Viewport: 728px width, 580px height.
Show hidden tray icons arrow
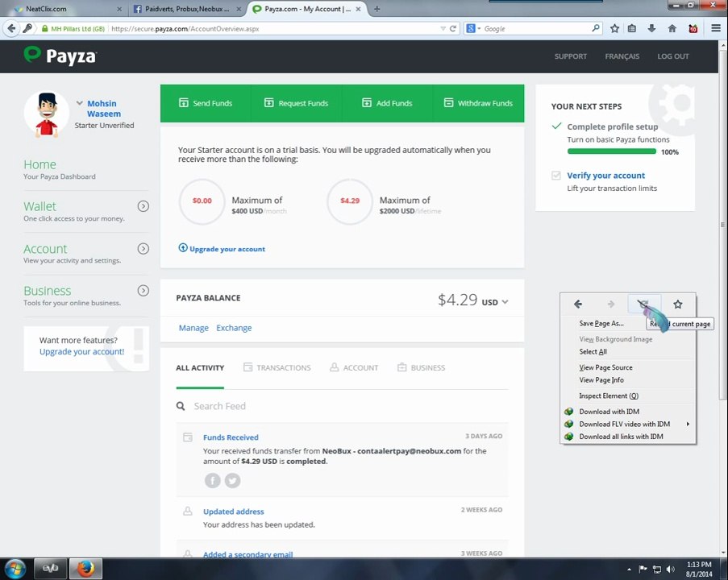pyautogui.click(x=629, y=569)
